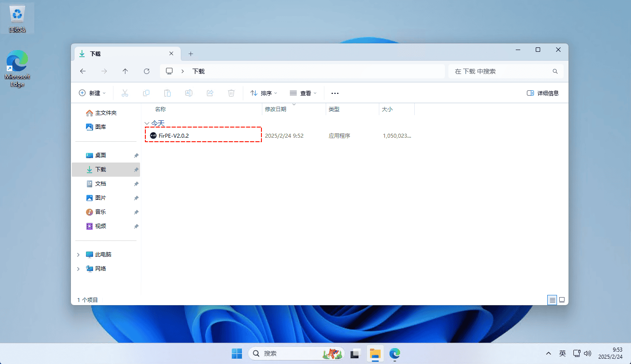631x364 pixels.
Task: Toggle the 详细信息 details pane
Action: pyautogui.click(x=543, y=93)
